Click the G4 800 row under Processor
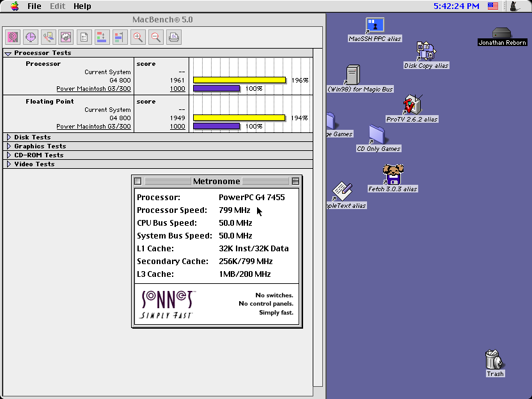Screen dimensions: 532x399 pyautogui.click(x=120, y=81)
